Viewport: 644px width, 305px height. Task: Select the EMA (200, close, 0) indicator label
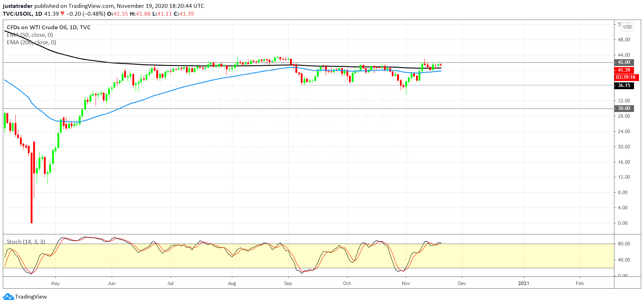[x=31, y=42]
